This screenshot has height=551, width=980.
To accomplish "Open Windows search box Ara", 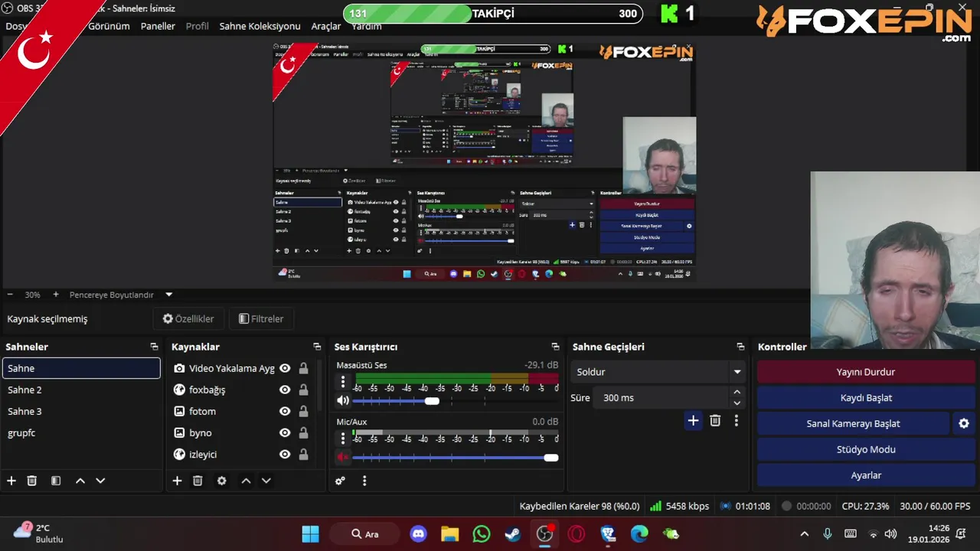I will click(365, 533).
